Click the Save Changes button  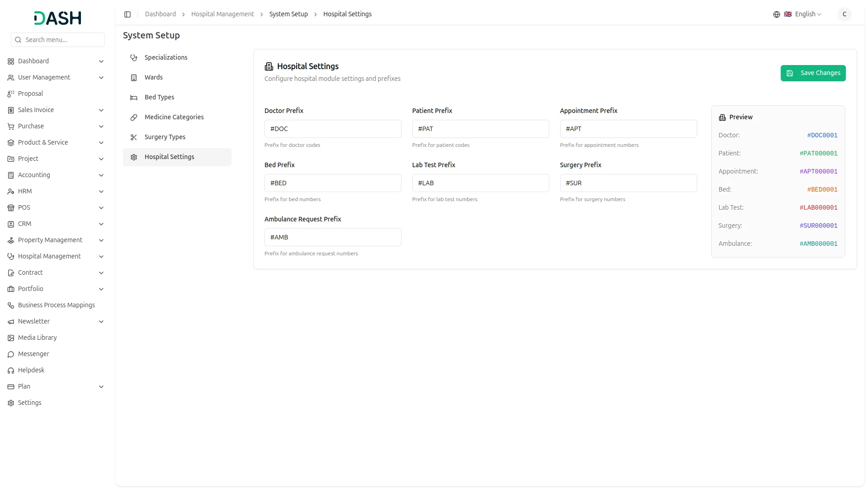tap(812, 73)
